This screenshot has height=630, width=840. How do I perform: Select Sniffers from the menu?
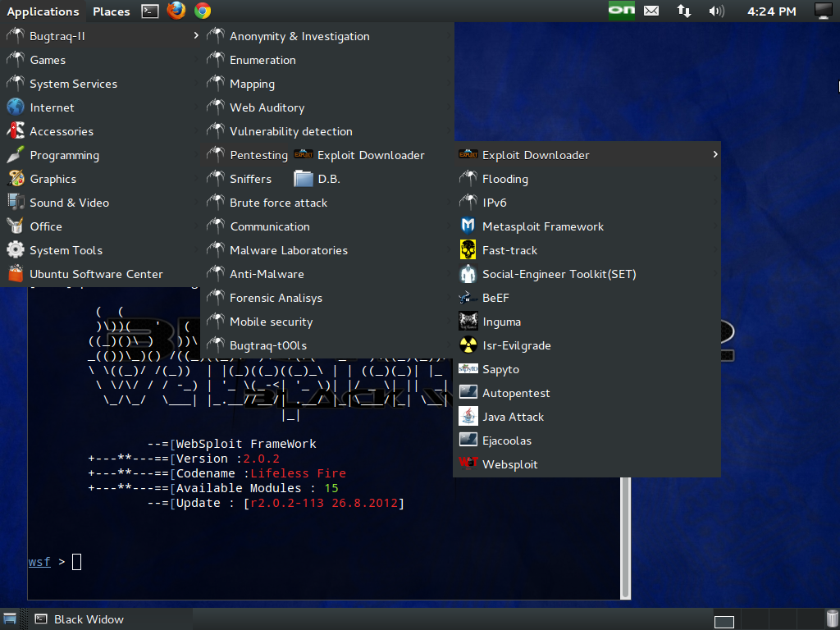(250, 178)
